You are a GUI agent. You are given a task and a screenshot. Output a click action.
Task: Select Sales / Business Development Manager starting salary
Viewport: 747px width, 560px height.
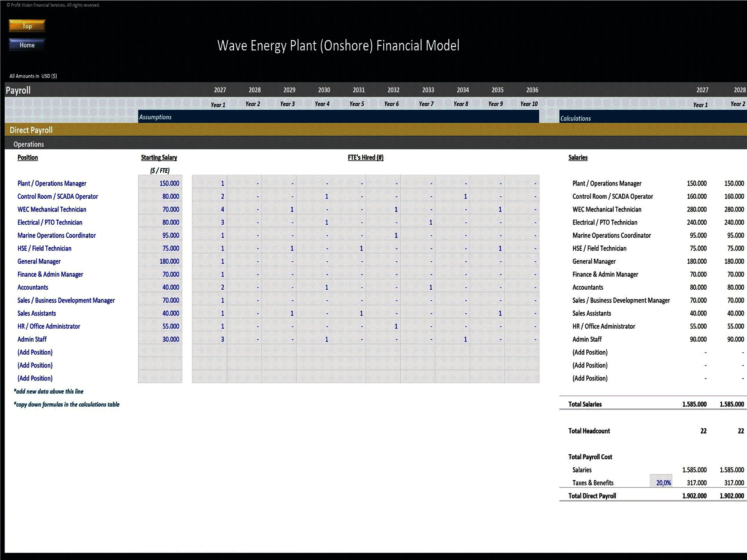coord(160,300)
